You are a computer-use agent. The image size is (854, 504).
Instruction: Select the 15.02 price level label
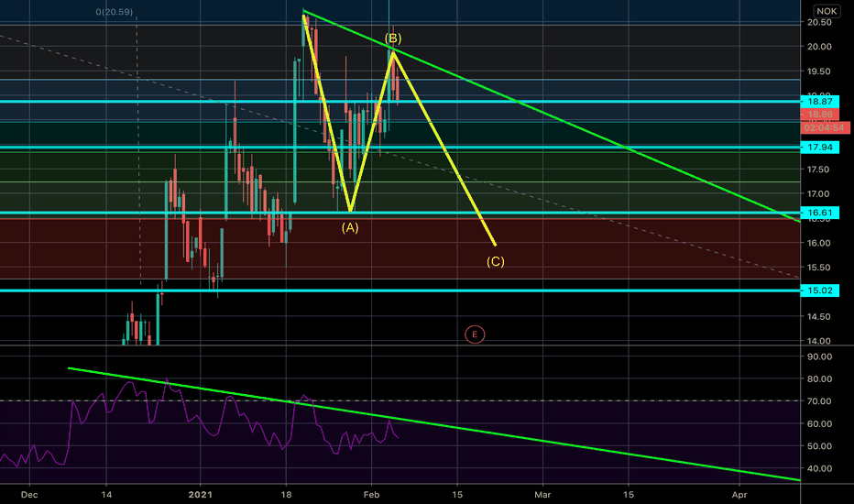[x=820, y=290]
